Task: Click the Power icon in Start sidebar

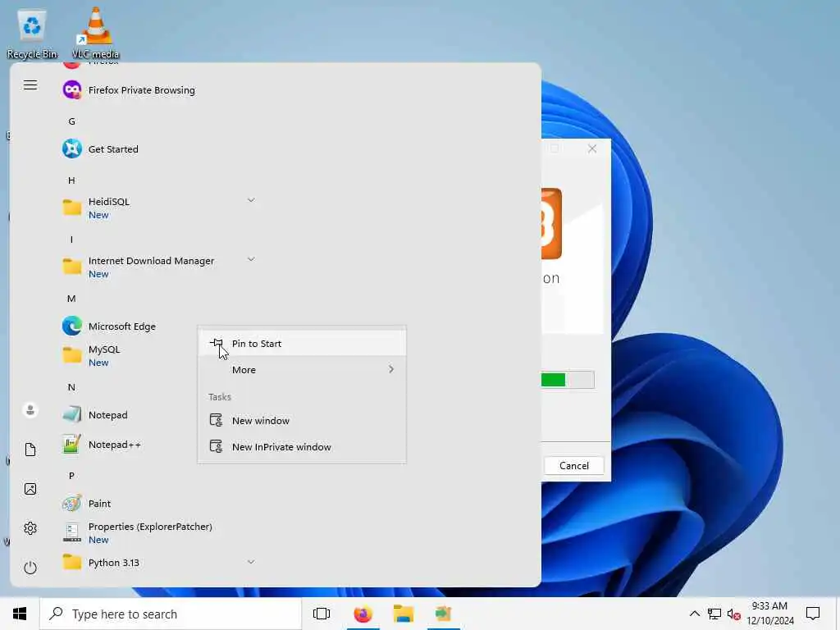Action: click(30, 568)
